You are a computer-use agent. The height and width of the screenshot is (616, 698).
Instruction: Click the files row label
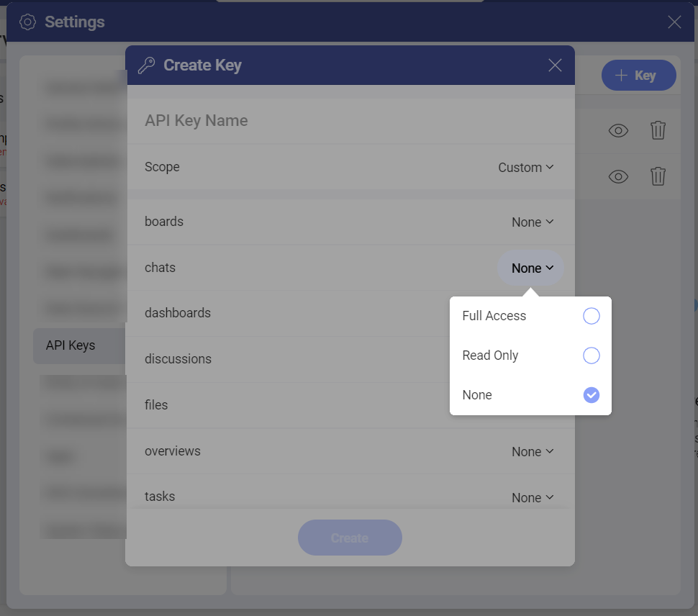pyautogui.click(x=156, y=405)
